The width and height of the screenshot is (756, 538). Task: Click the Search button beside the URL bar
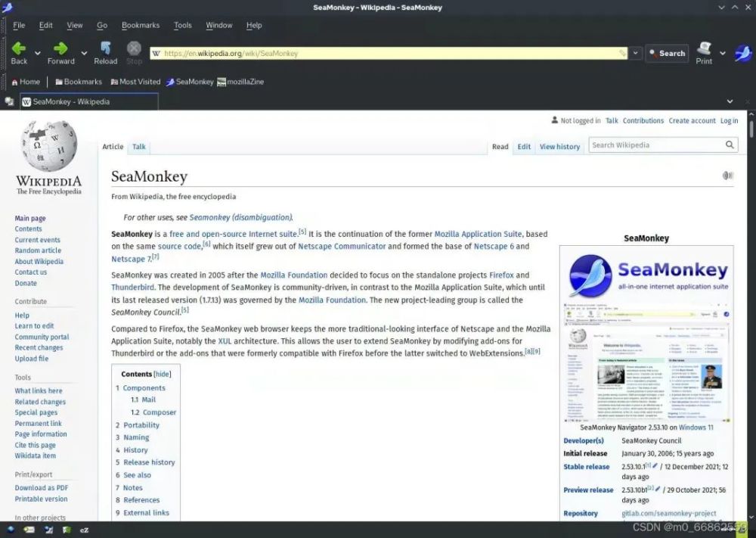668,53
